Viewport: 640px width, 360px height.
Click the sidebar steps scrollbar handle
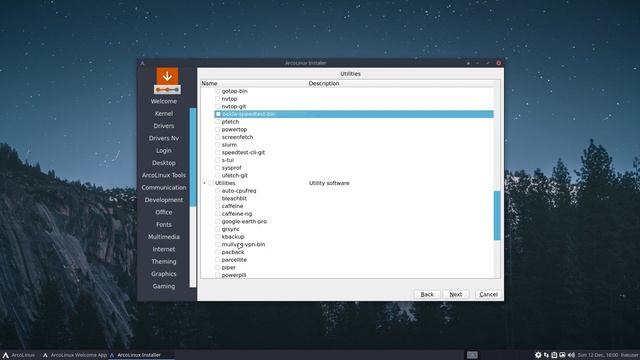click(x=193, y=157)
